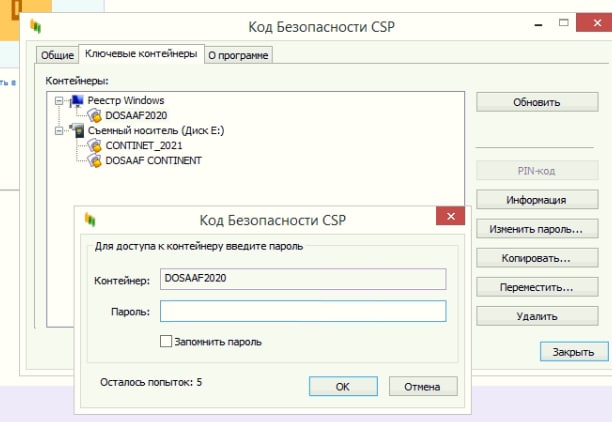Select the Съемный носитель drive icon

(x=76, y=130)
